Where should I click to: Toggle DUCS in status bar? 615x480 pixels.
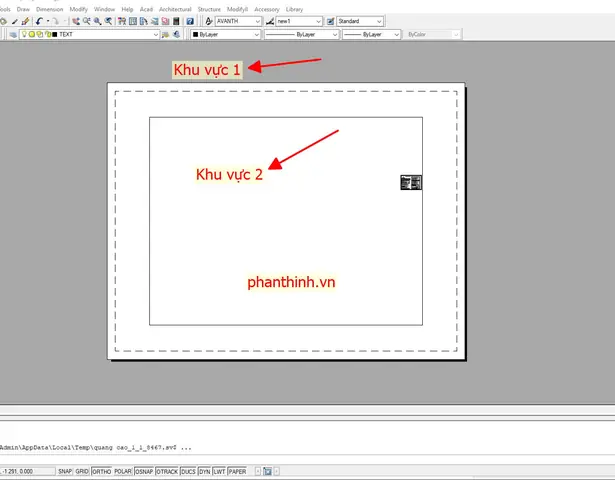[x=188, y=471]
